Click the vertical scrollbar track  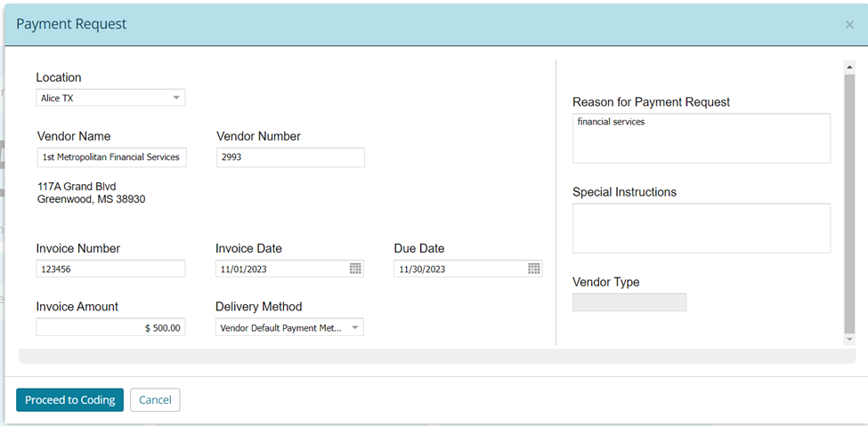coord(849,203)
